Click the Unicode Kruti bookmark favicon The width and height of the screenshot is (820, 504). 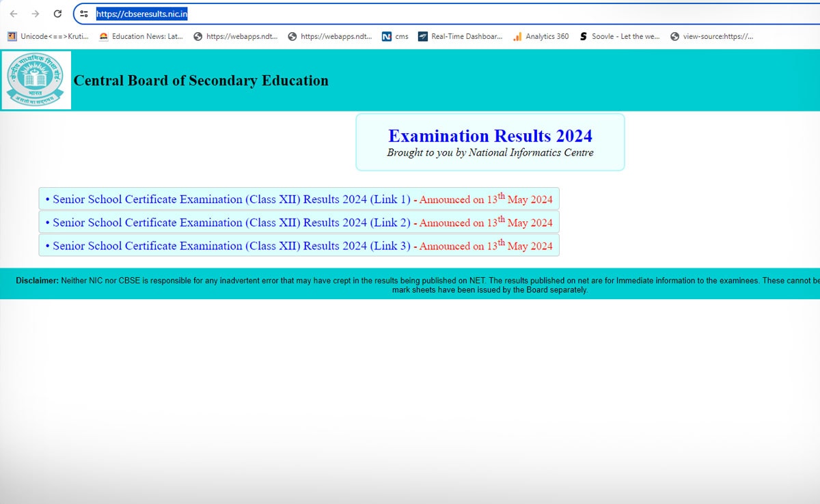coord(12,36)
